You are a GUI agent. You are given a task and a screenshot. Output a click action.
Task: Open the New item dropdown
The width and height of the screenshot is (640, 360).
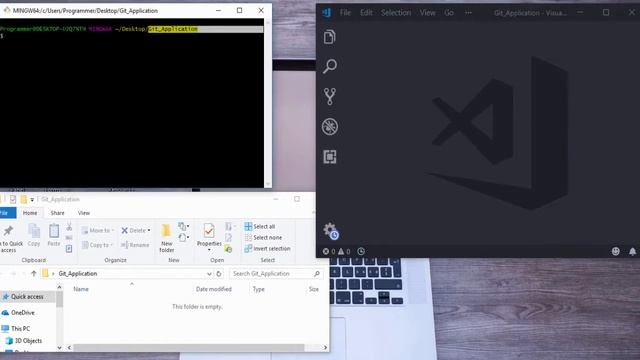tap(183, 226)
